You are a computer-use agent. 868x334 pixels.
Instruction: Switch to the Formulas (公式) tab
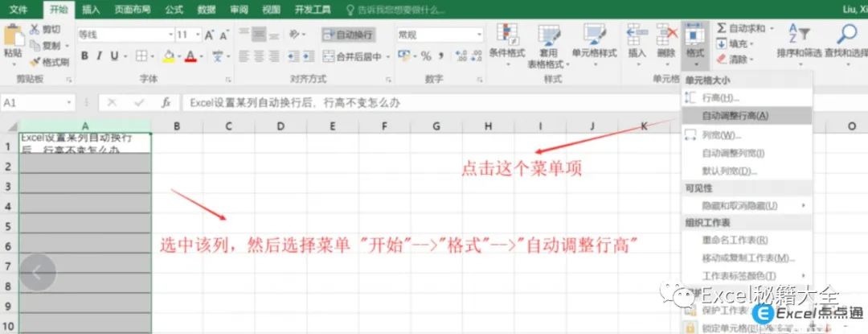pos(174,10)
